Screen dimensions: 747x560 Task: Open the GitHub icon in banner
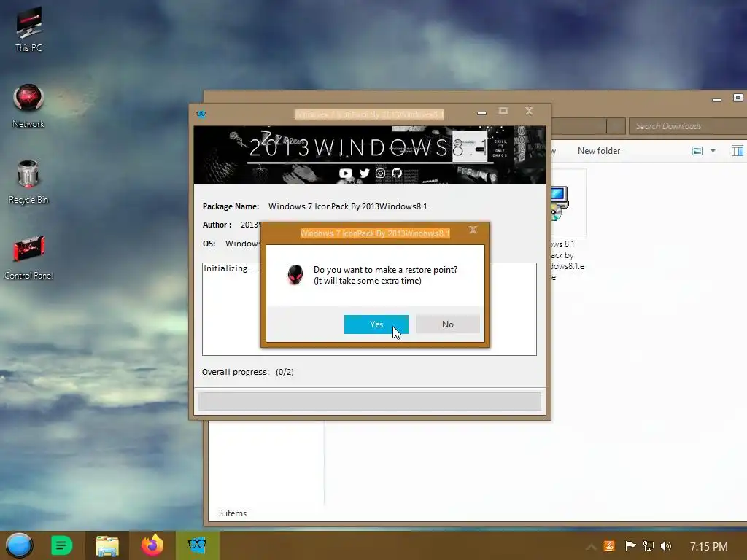pos(397,174)
